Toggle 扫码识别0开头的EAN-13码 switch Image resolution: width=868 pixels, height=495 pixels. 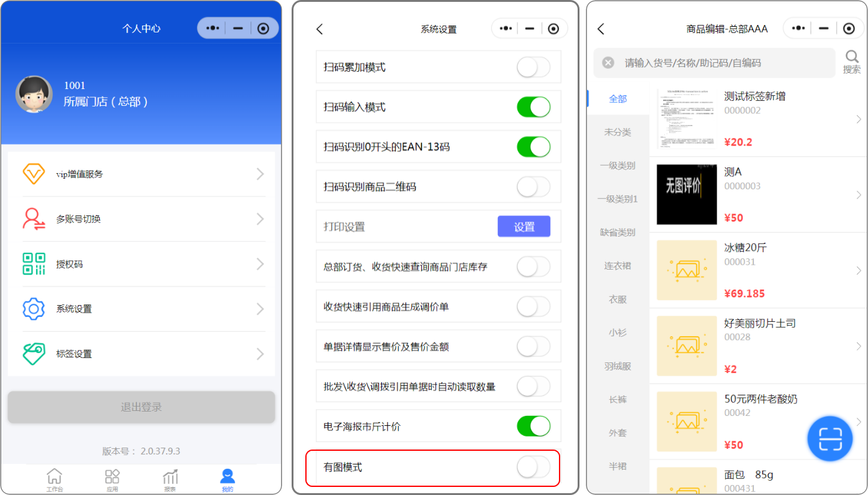coord(533,147)
